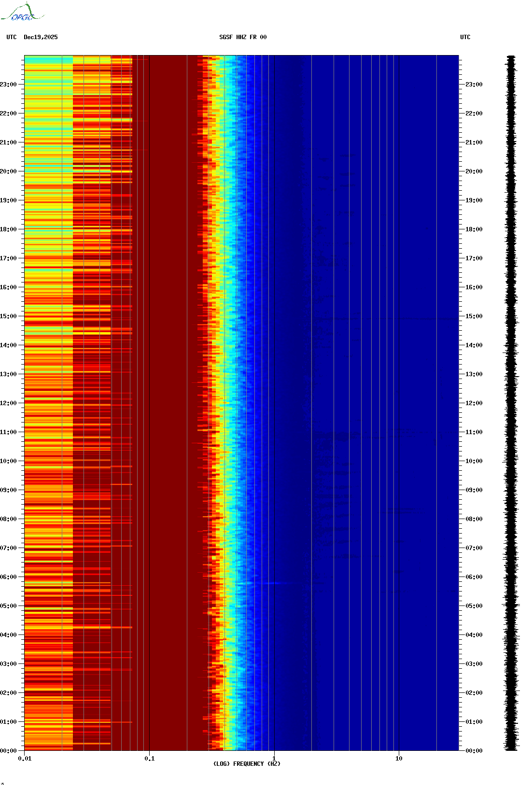Click the right-axis 11:00 label
Screen dimensions: 532x789
[x=474, y=432]
